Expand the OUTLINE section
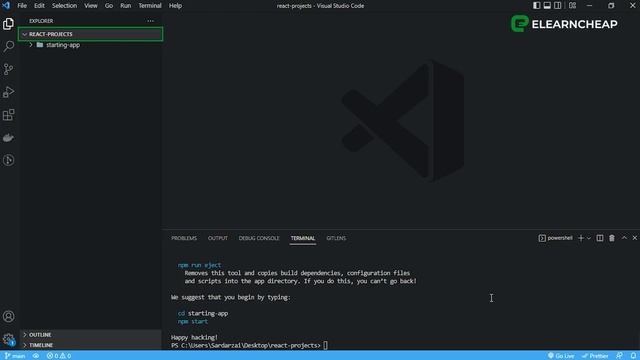This screenshot has height=360, width=640. [x=91, y=335]
